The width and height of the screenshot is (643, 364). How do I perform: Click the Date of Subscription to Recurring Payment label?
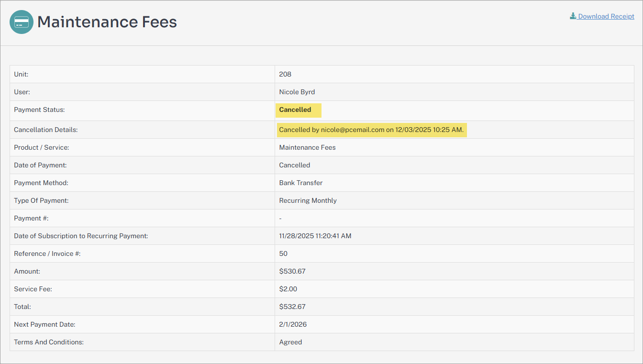[x=81, y=236]
